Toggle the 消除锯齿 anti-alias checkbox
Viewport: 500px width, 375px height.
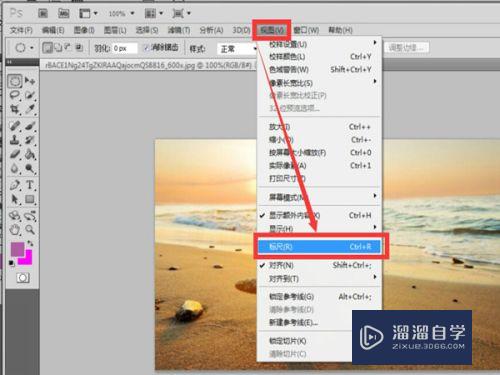point(146,48)
